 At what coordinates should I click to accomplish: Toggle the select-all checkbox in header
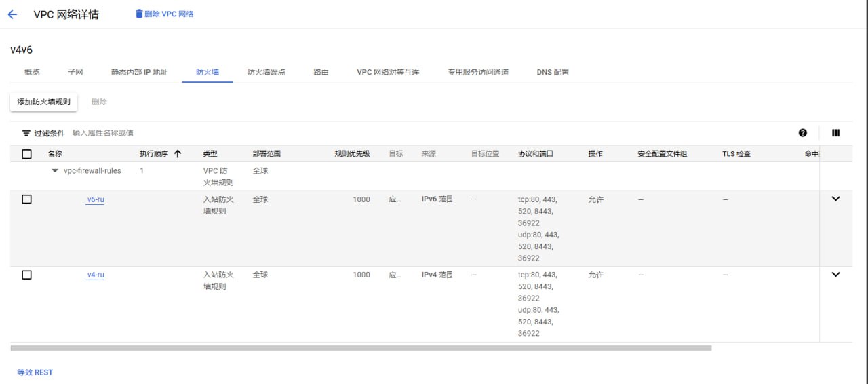(26, 154)
